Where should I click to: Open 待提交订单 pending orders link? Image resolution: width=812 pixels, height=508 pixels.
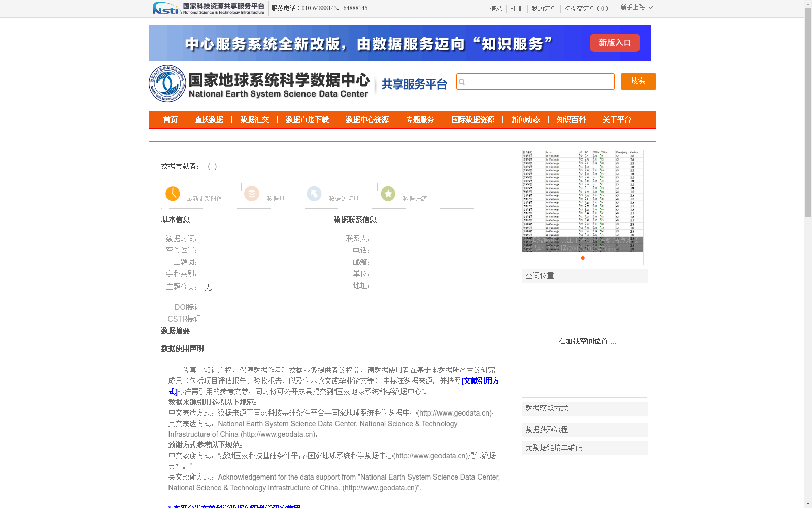pyautogui.click(x=586, y=9)
